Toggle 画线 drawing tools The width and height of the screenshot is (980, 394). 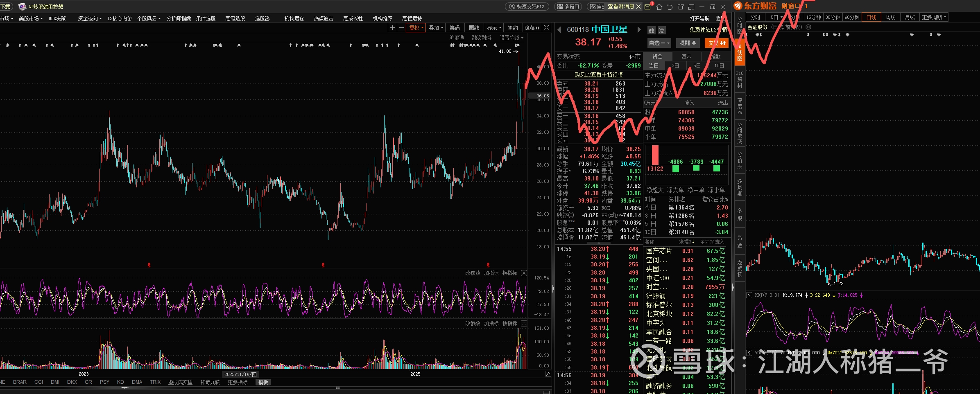coord(474,28)
